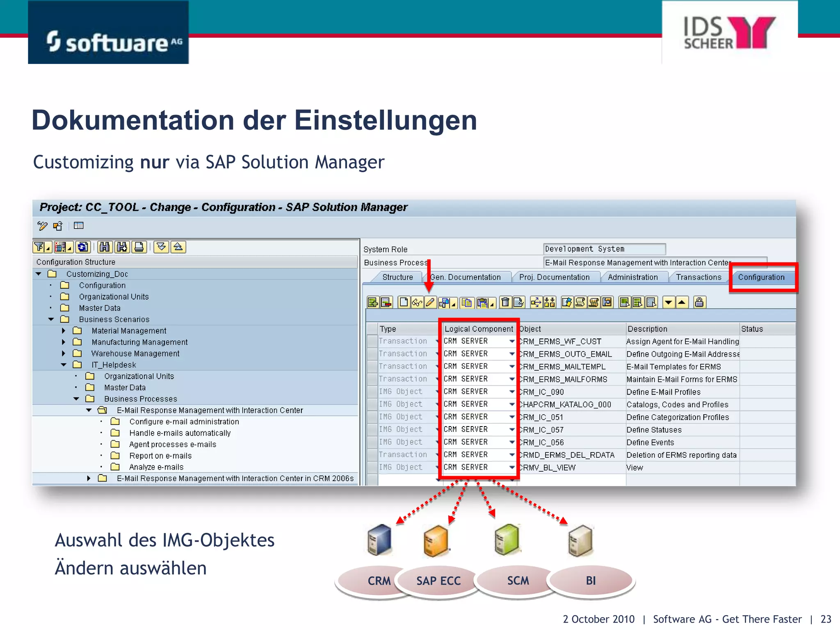Click the Logical Component column header
This screenshot has height=630, width=840.
479,329
